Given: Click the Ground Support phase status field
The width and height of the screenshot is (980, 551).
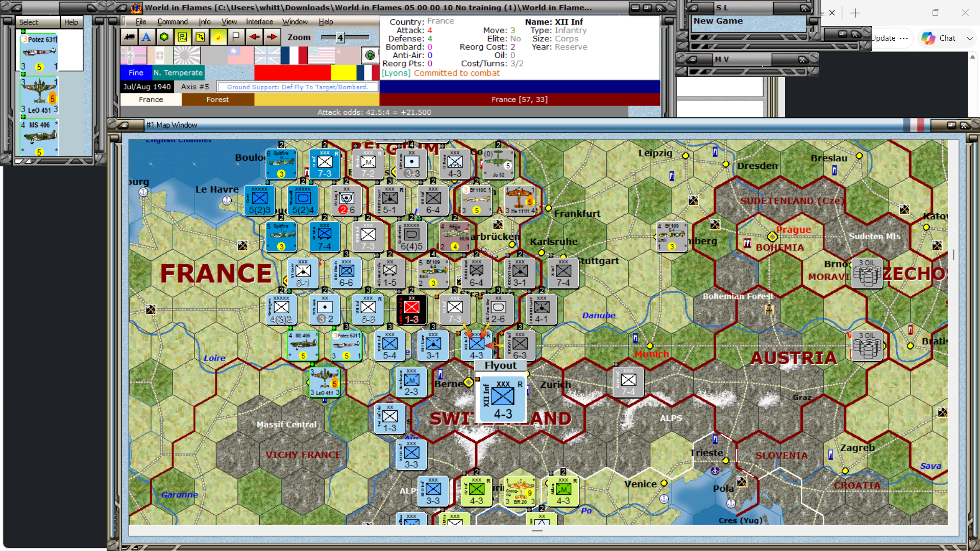Looking at the screenshot, I should tap(297, 87).
